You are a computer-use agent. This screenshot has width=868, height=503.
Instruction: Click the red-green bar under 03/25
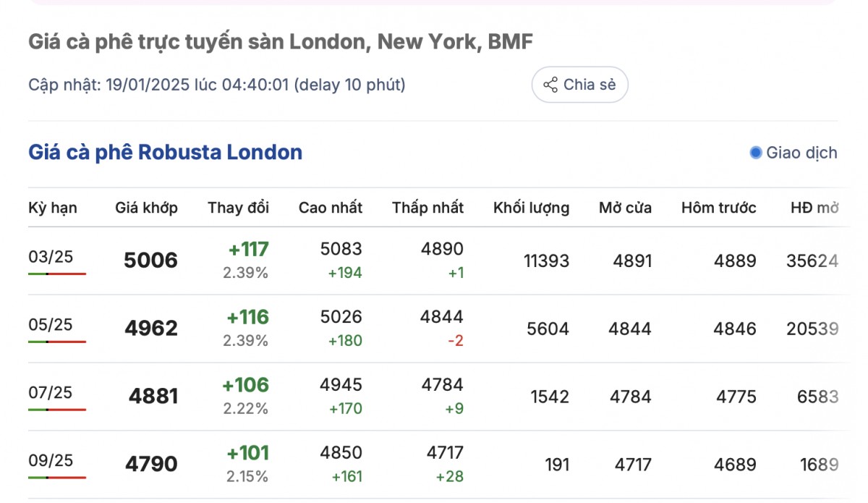click(57, 274)
